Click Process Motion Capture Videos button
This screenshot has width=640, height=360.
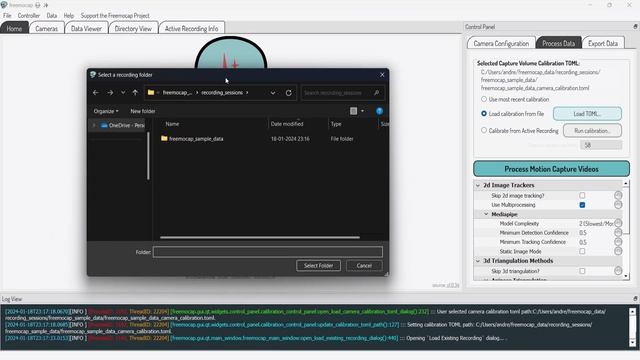click(551, 169)
